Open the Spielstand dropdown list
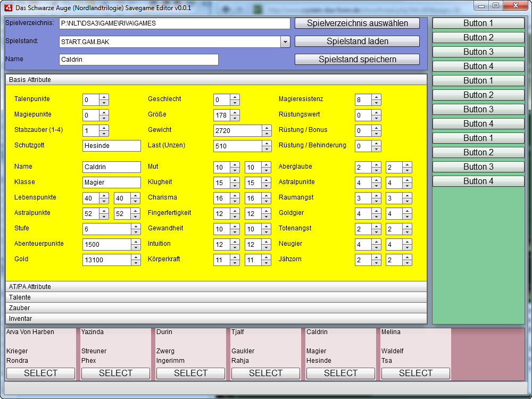 [285, 41]
